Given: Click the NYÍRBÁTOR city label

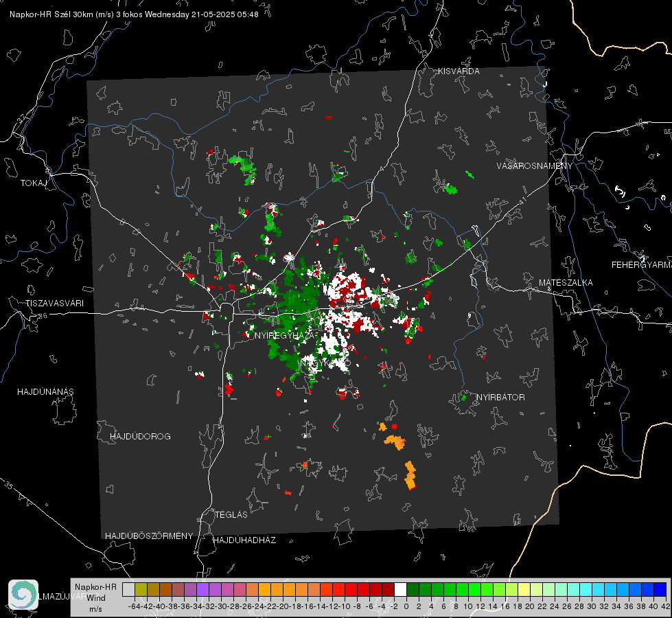Looking at the screenshot, I should point(500,397).
